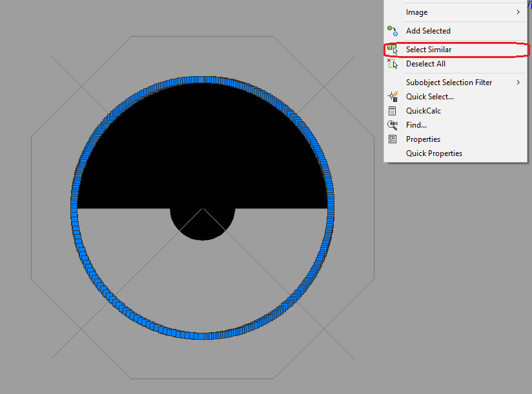Open the Image submenu entry
This screenshot has width=532, height=394.
pos(416,12)
